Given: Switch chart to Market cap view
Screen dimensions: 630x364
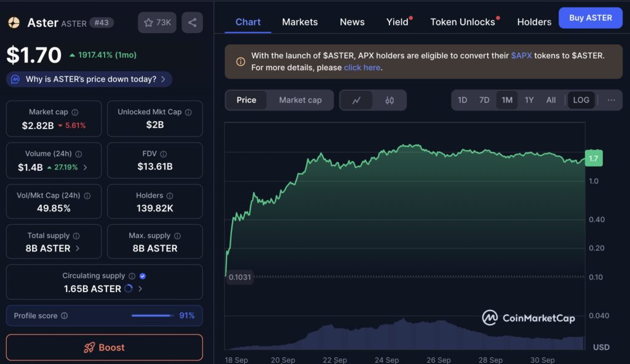Looking at the screenshot, I should pyautogui.click(x=300, y=100).
